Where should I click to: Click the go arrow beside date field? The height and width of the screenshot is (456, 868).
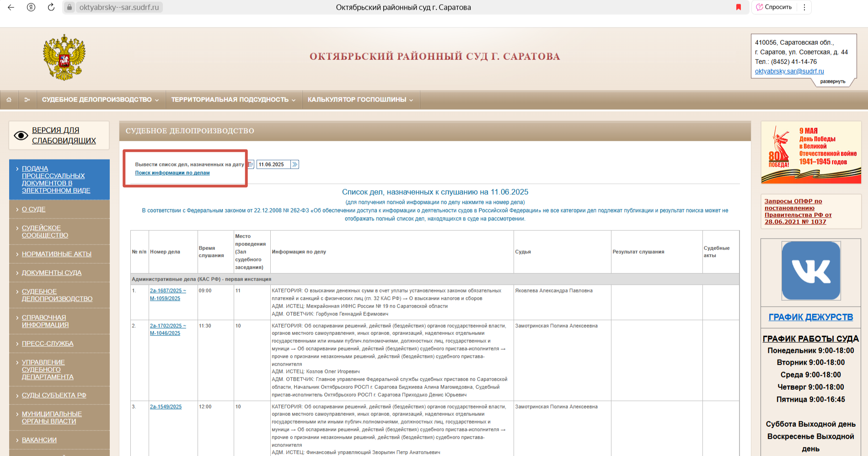pyautogui.click(x=295, y=164)
